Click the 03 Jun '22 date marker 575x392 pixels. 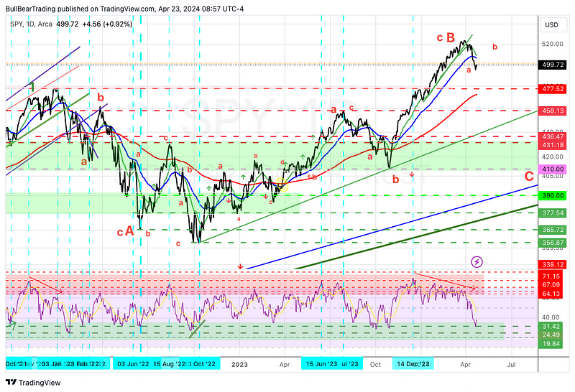pyautogui.click(x=133, y=364)
